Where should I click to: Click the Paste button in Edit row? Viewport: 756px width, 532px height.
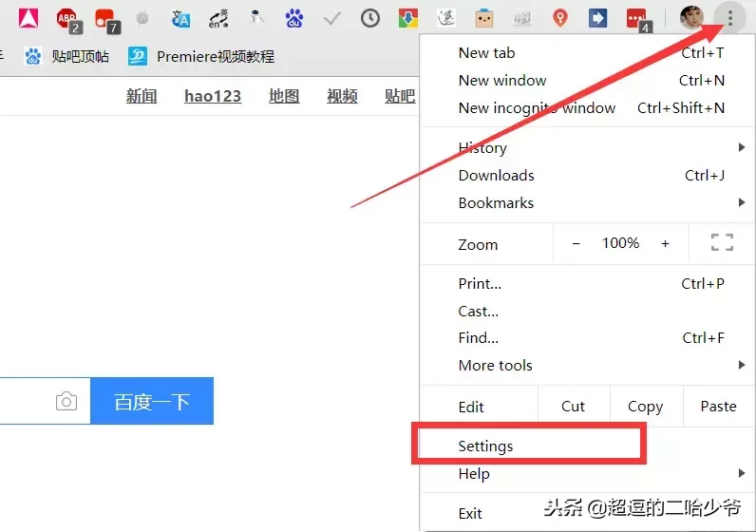(718, 406)
